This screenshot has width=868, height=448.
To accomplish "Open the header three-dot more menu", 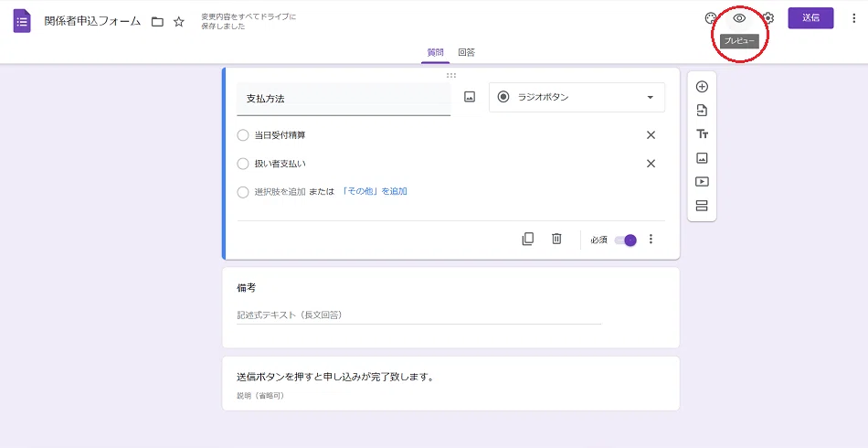I will point(853,18).
